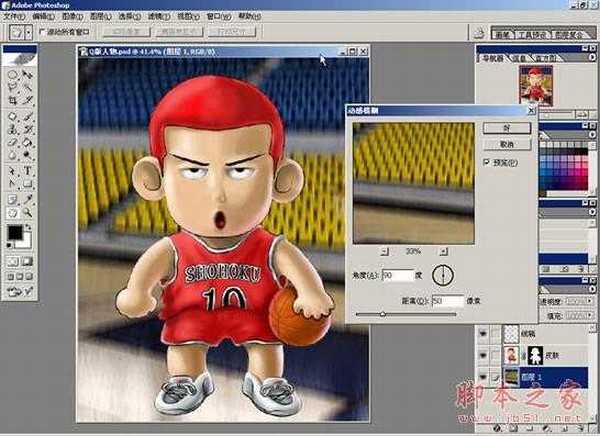Click the zoom-out minus button under preview
The height and width of the screenshot is (436, 600).
tap(384, 251)
